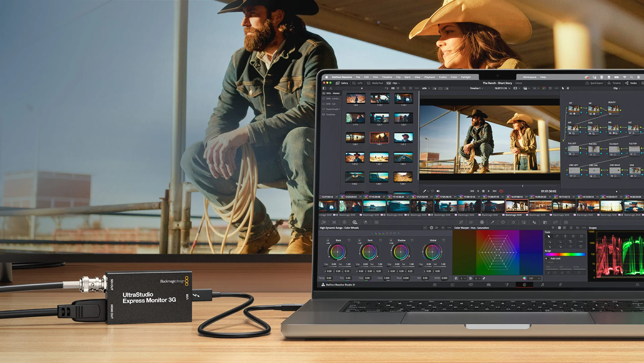Toggle the LUTs panel button
The image size is (644, 363).
(x=358, y=83)
